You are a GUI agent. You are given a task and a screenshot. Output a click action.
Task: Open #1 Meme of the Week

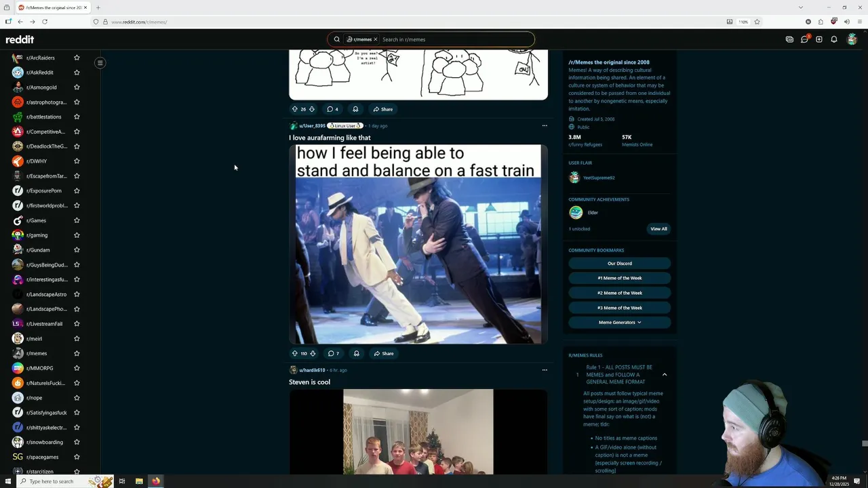pos(620,278)
